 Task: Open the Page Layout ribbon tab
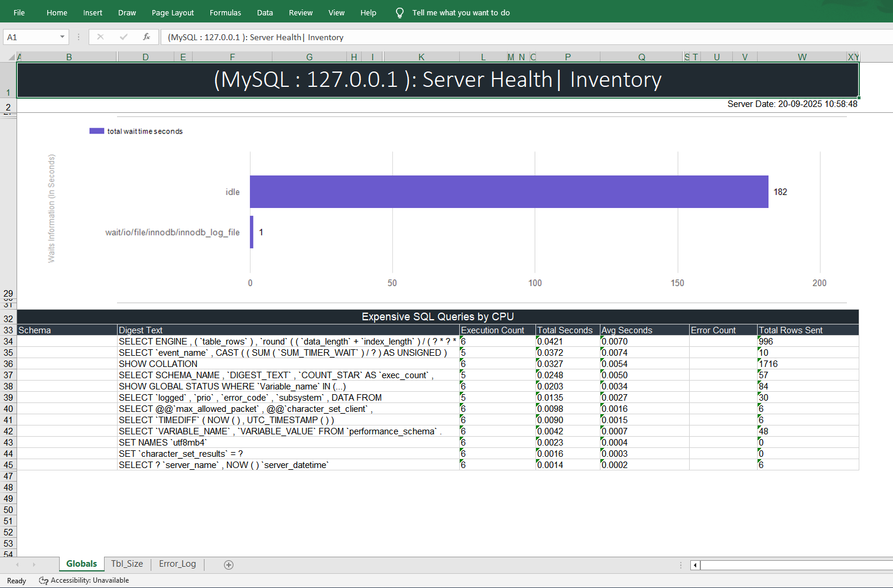coord(173,13)
